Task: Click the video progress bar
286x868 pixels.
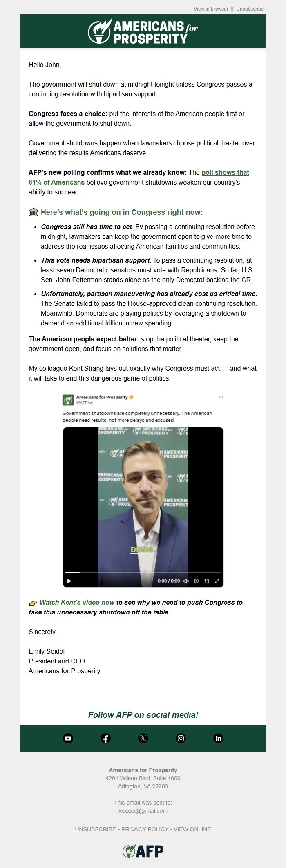Action: pyautogui.click(x=143, y=572)
